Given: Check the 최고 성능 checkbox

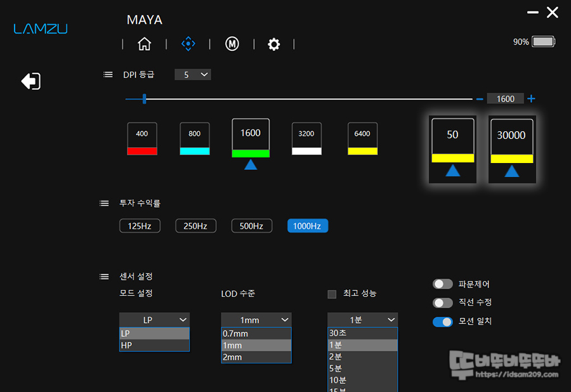Looking at the screenshot, I should (x=332, y=294).
